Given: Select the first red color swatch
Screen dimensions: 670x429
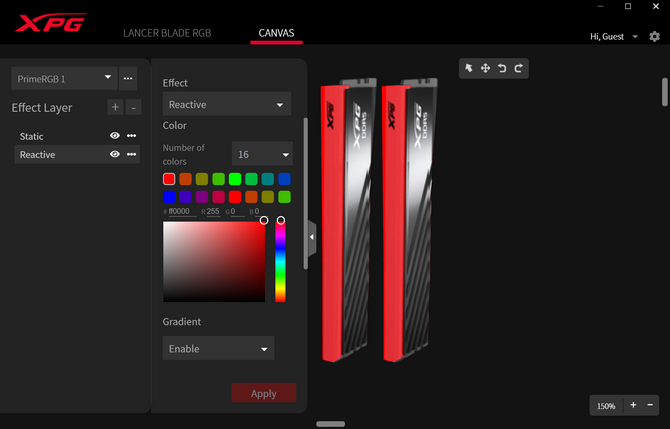Looking at the screenshot, I should (169, 179).
